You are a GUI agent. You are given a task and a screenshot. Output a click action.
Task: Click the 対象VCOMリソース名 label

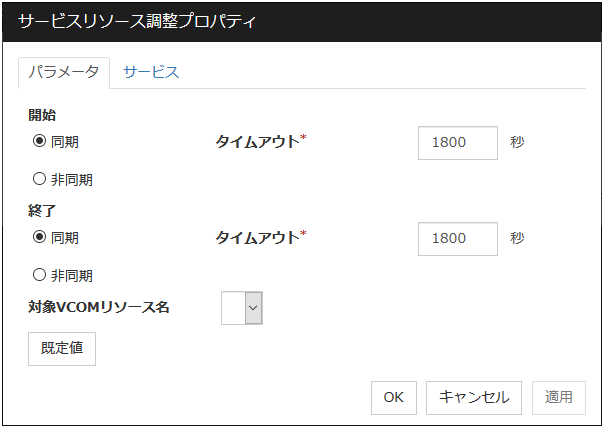click(x=99, y=308)
